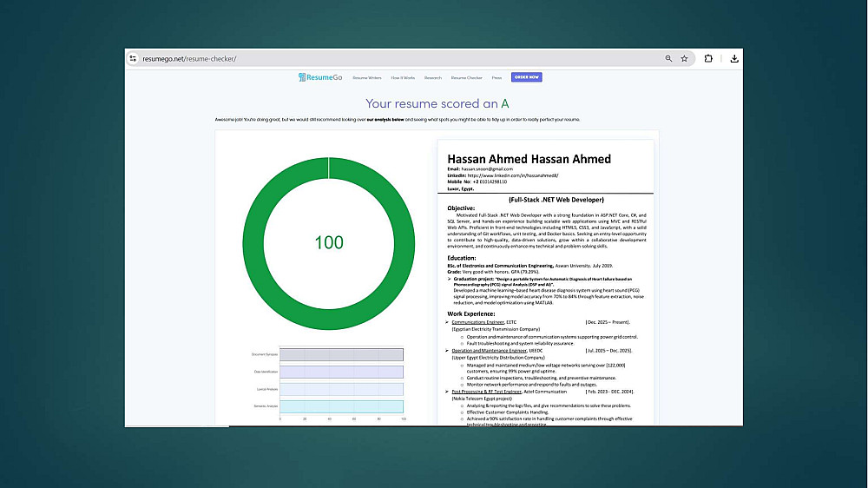Open the Resume Checker menu item

point(466,77)
